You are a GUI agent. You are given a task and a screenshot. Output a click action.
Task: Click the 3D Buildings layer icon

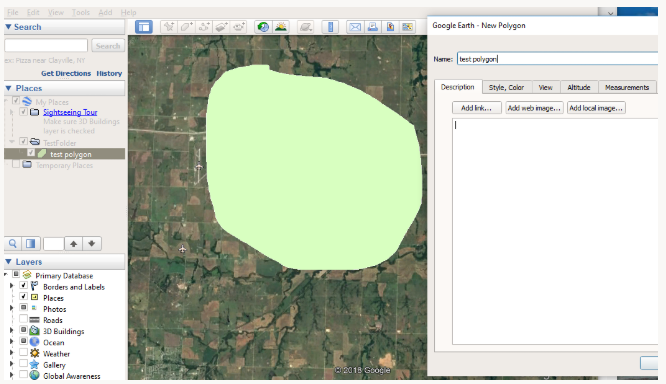point(35,330)
